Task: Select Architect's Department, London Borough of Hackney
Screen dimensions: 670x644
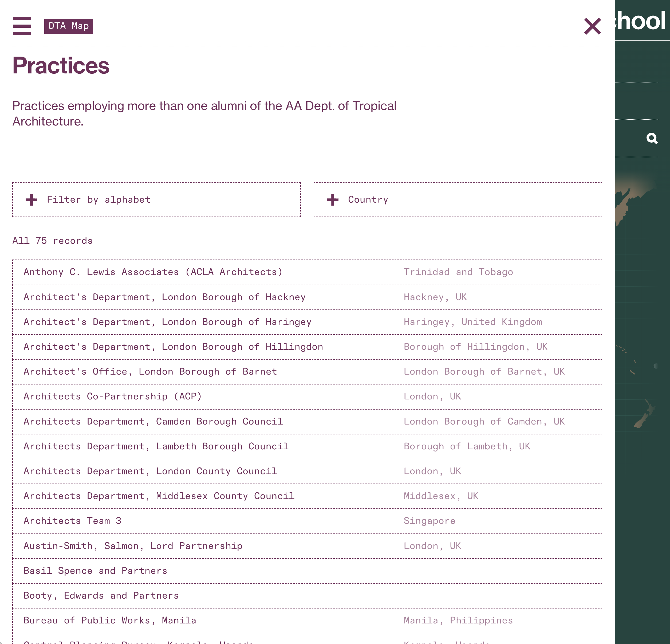Action: coord(307,297)
